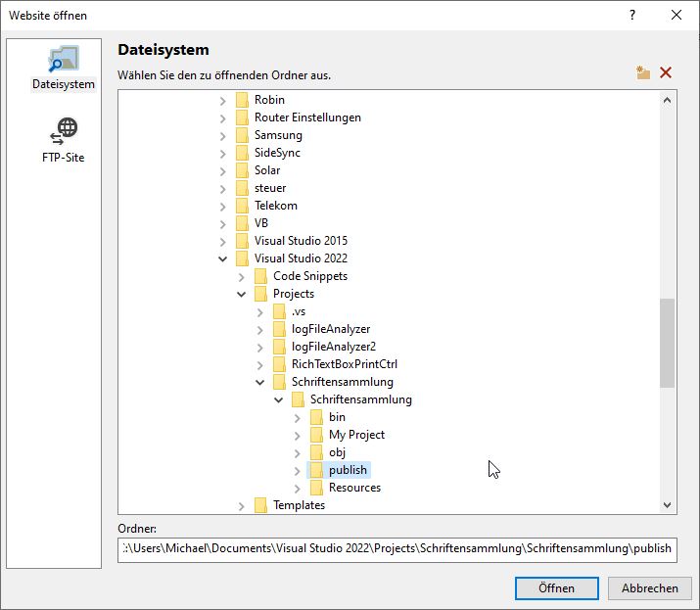Click the Öffnen button
Screen dimensions: 700x610
pos(556,588)
